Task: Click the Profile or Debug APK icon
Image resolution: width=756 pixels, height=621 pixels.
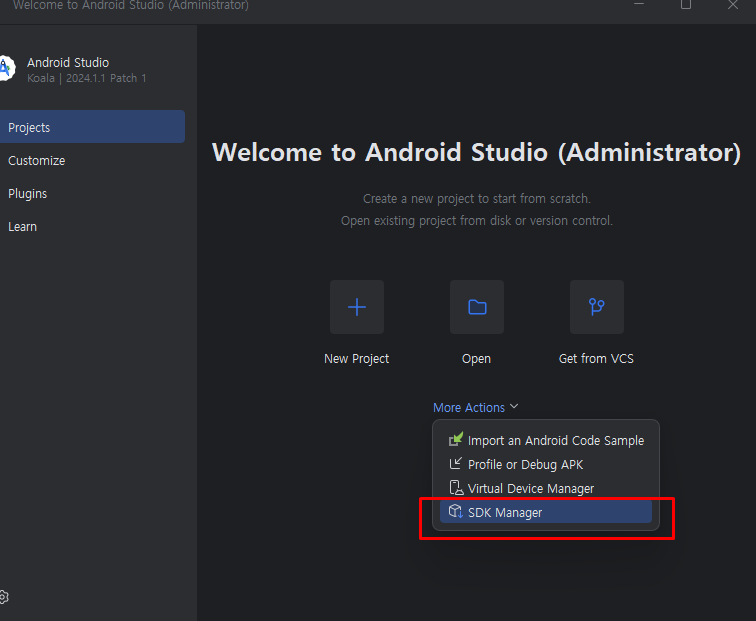Action: 456,464
